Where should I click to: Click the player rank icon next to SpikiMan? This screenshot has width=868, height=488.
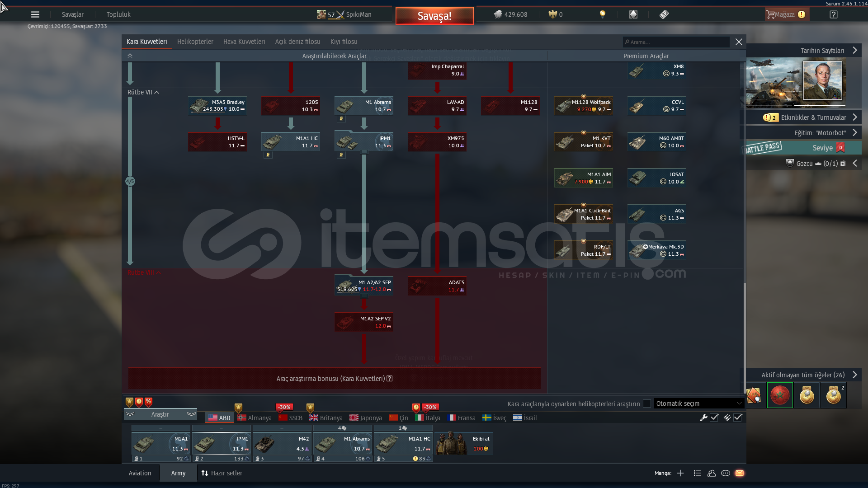tap(321, 14)
